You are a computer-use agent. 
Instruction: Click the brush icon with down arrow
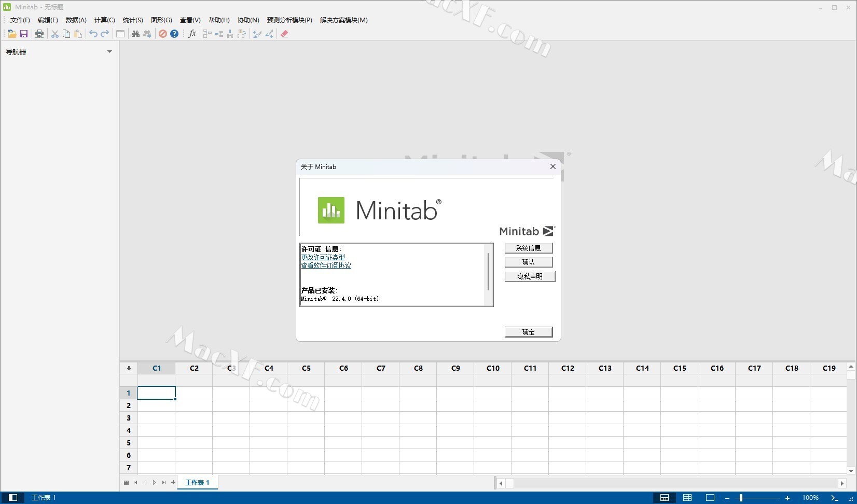click(x=269, y=34)
